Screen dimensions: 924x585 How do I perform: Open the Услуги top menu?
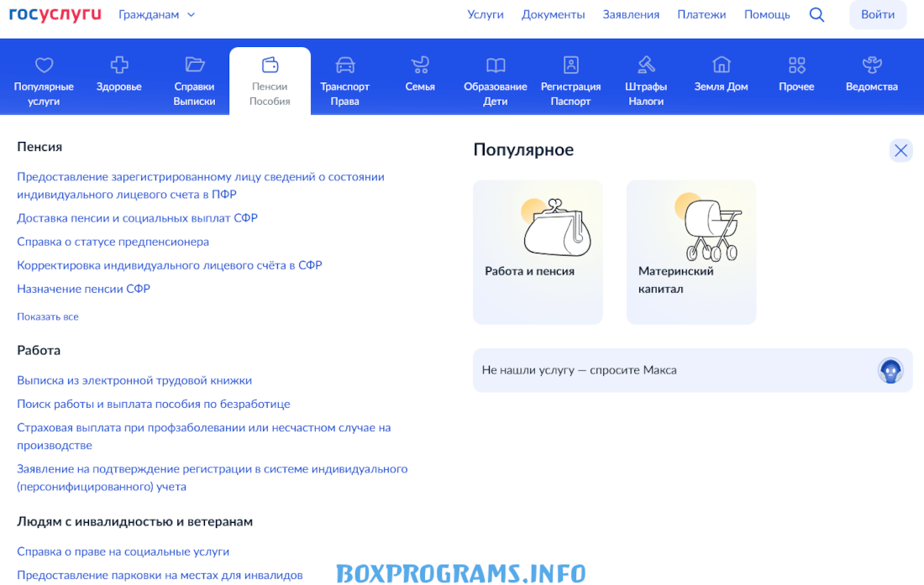[x=486, y=15]
